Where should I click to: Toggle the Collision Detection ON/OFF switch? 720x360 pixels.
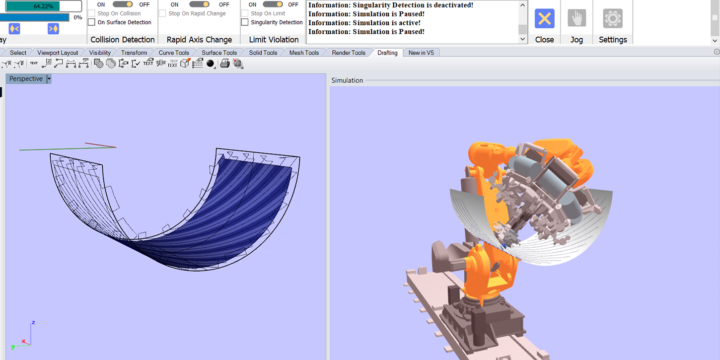122,5
